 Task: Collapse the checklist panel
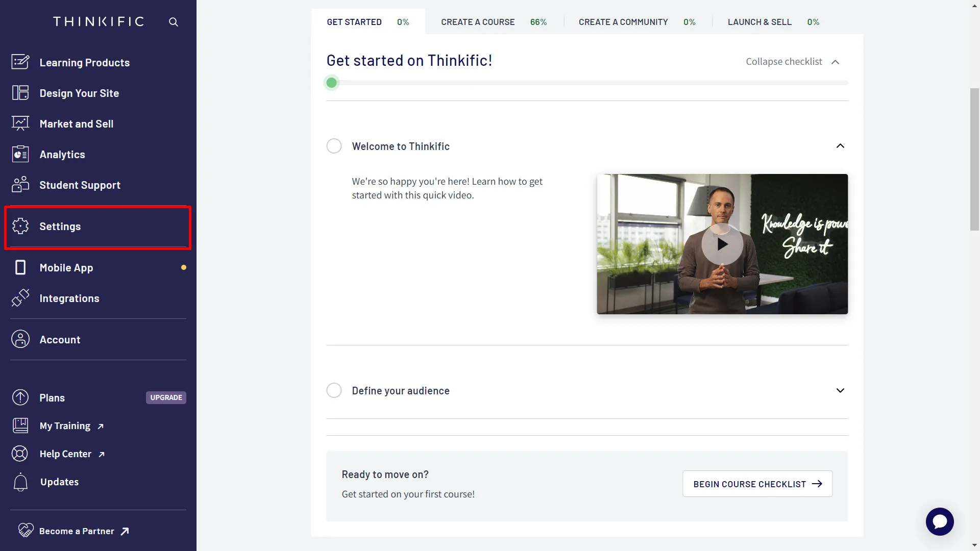794,61
